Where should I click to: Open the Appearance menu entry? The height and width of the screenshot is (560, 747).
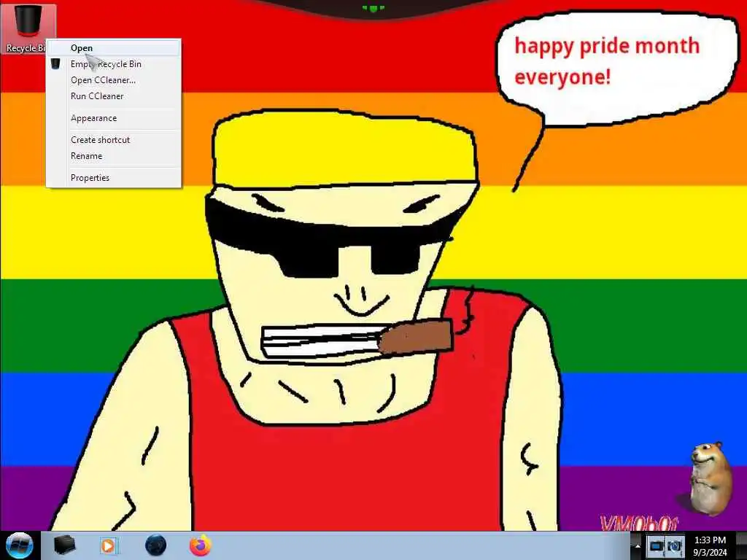click(113, 118)
